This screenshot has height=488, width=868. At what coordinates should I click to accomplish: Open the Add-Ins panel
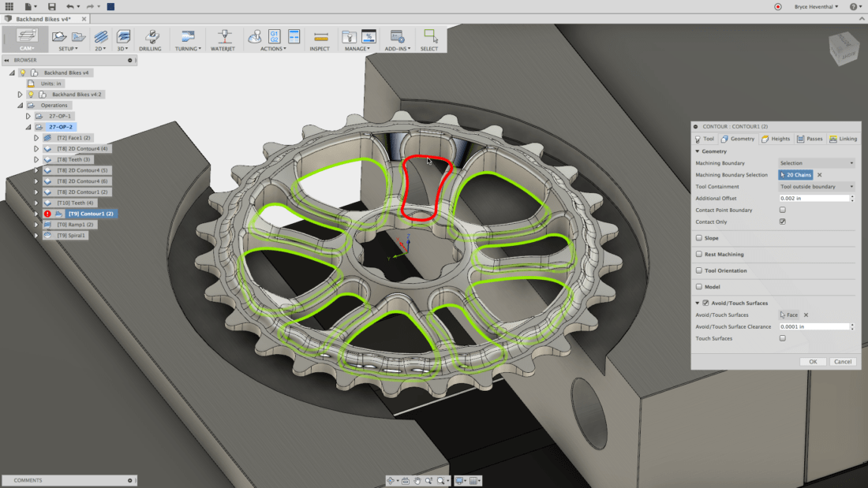point(397,38)
